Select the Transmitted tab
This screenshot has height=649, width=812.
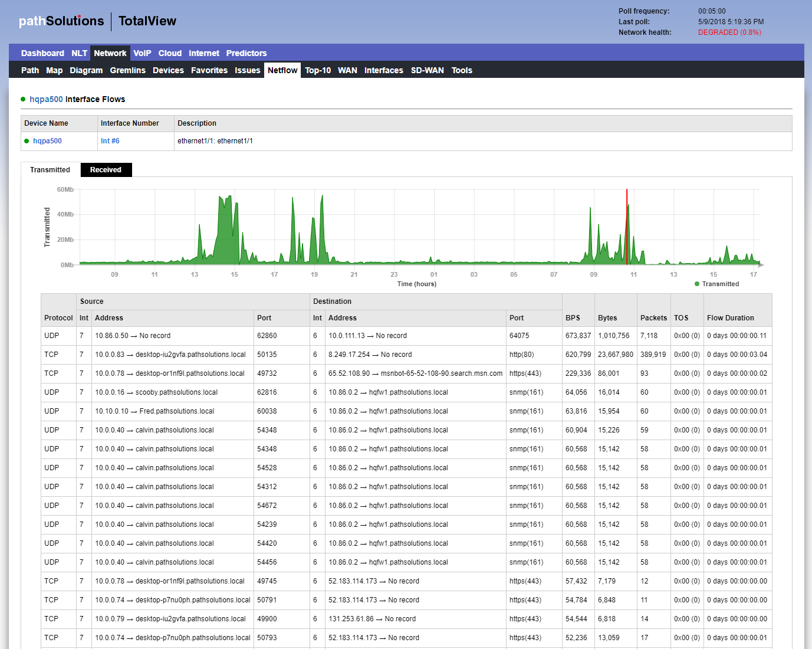[x=50, y=169]
